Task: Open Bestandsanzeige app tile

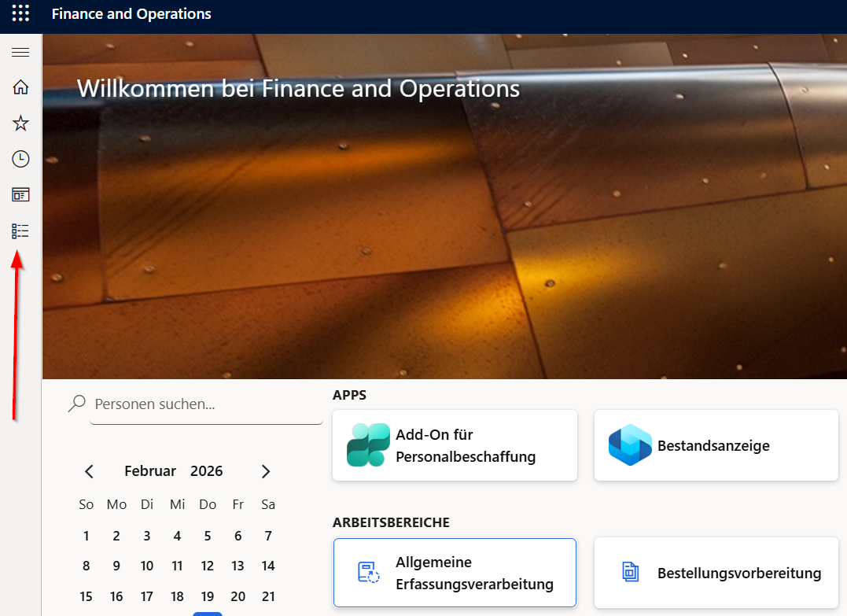Action: [x=716, y=445]
